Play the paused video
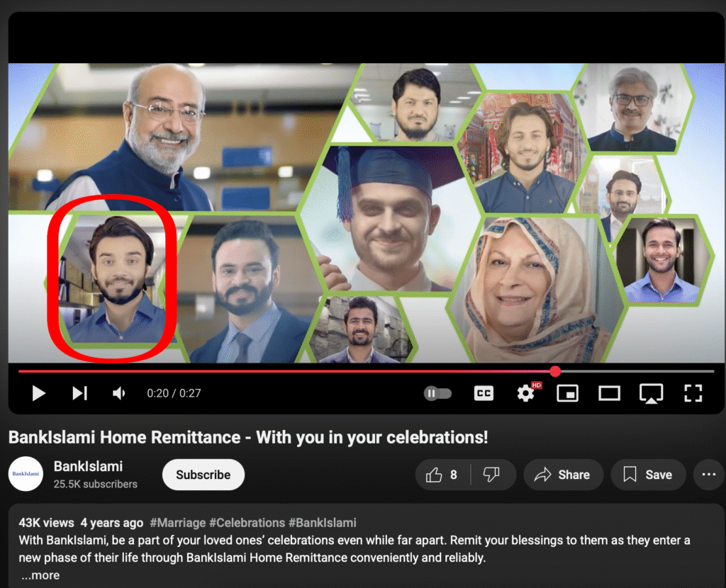 (39, 393)
